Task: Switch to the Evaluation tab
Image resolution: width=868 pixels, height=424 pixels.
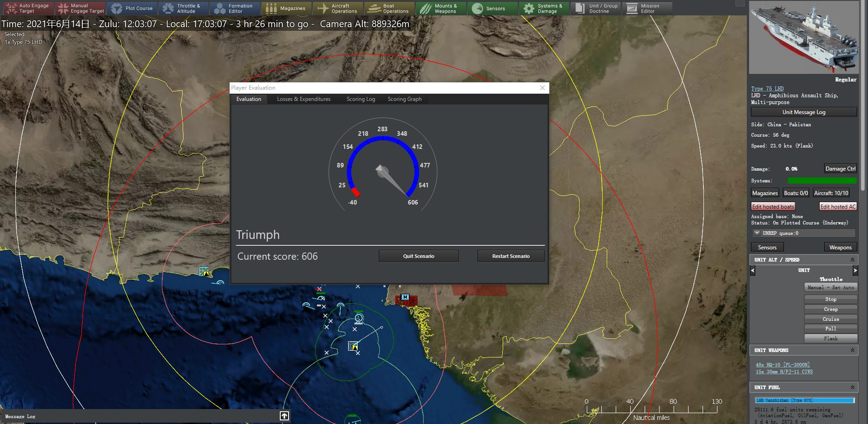Action: point(249,99)
